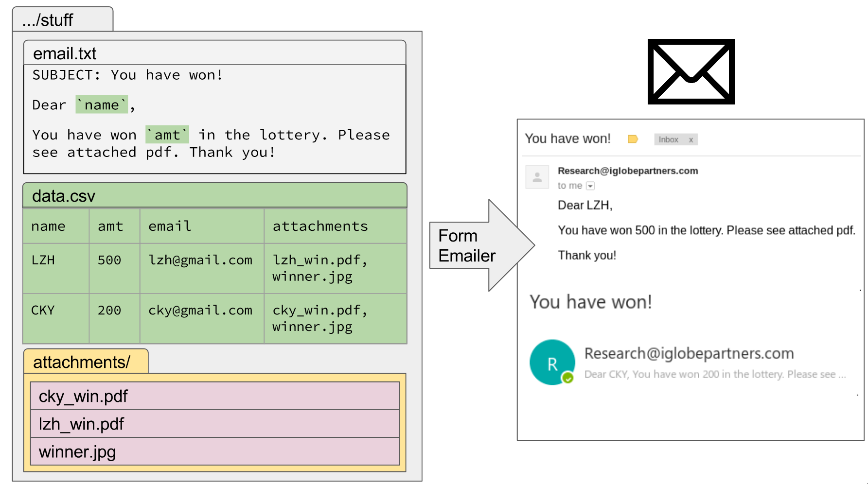
Task: Click the 'You have won!' Gmail subject
Action: pos(567,138)
